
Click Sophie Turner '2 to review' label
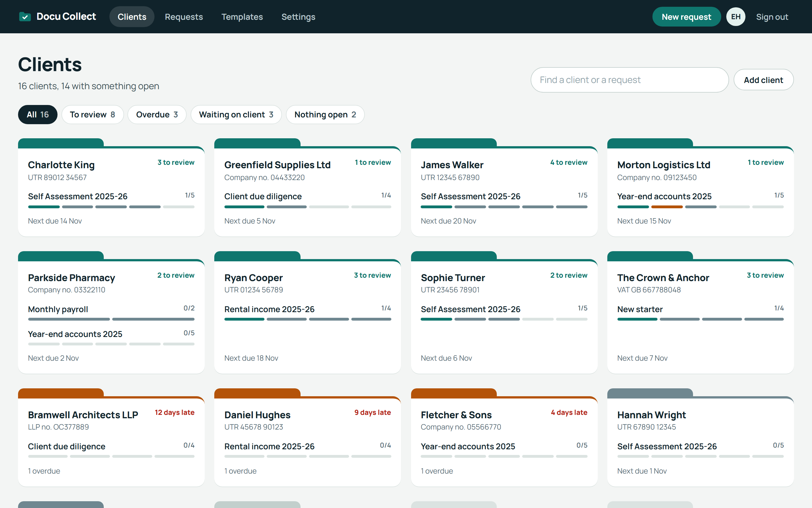569,275
